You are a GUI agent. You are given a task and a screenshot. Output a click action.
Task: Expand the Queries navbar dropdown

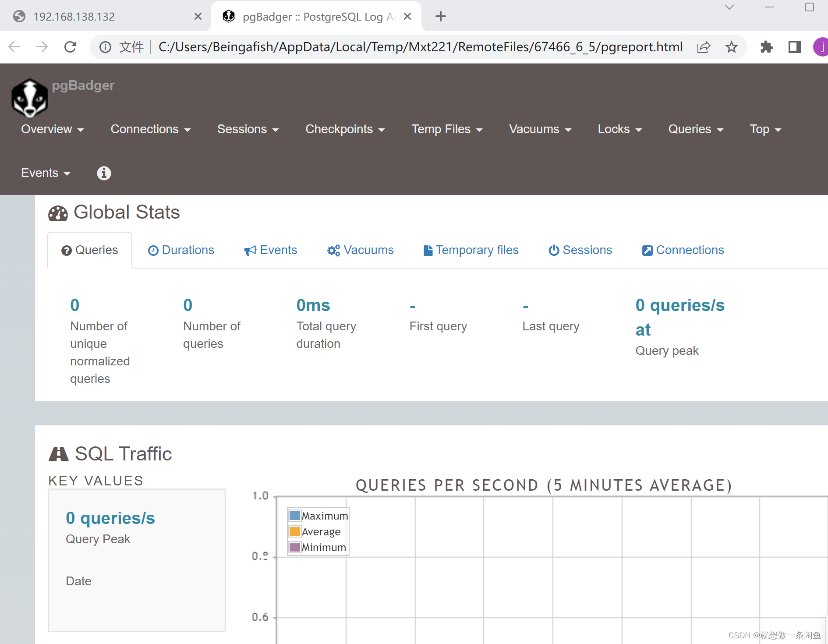pos(696,129)
